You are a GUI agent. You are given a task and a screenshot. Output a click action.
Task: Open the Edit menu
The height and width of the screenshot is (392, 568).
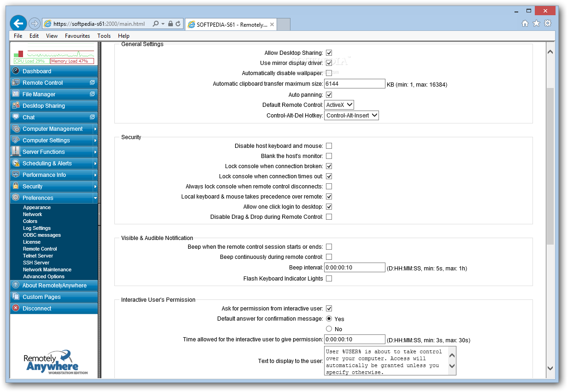pyautogui.click(x=34, y=36)
